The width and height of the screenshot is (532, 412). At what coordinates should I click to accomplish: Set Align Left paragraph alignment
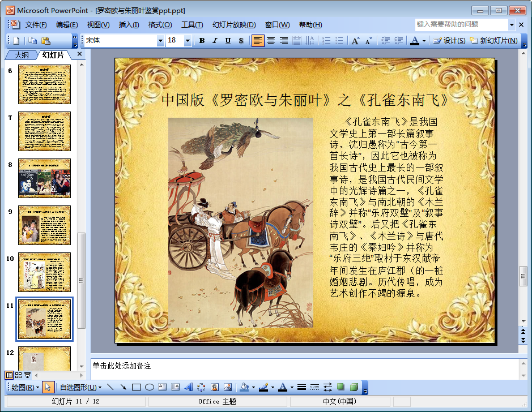point(258,41)
